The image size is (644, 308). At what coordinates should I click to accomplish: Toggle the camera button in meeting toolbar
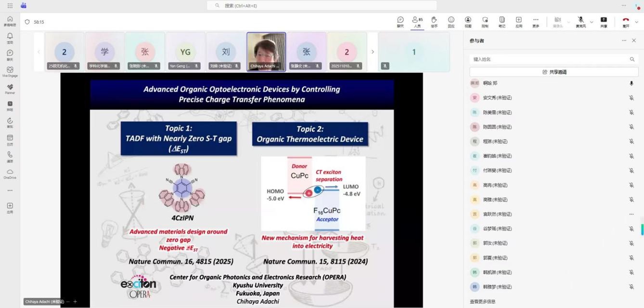point(557,22)
